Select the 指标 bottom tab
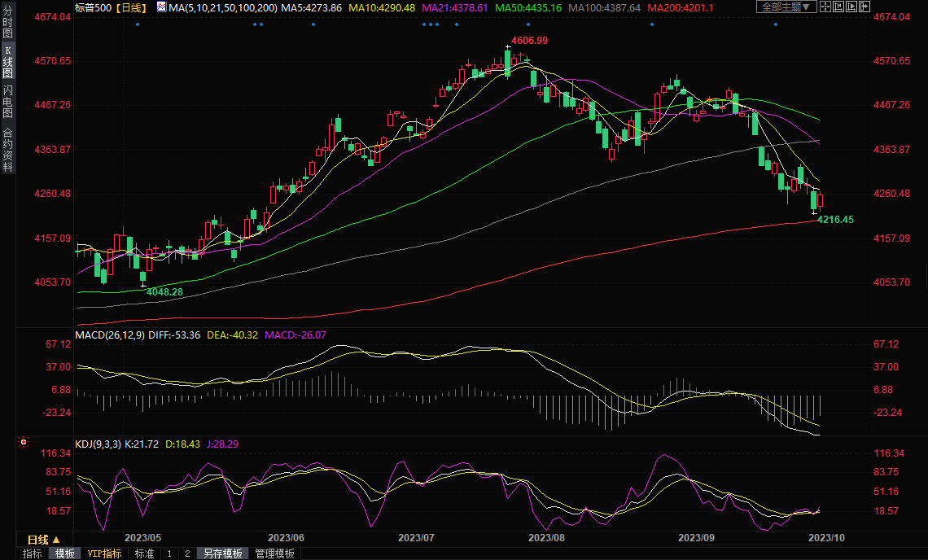 pos(33,553)
